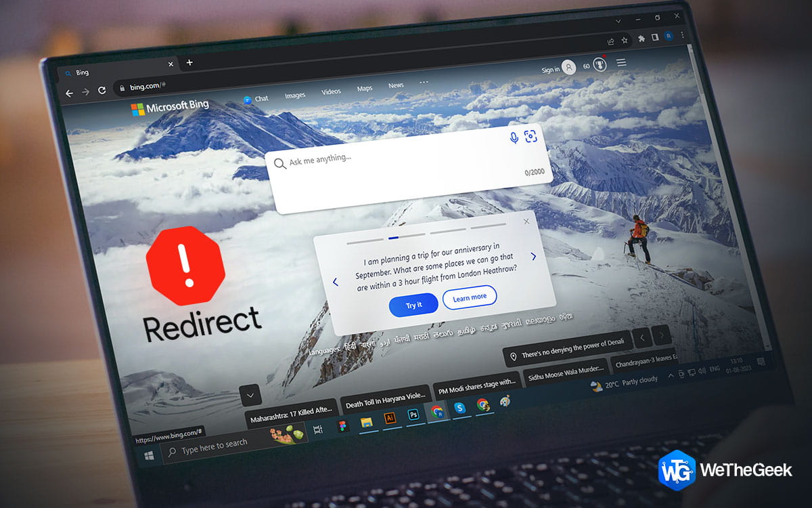Open Skype from the taskbar
Screen dimensions: 812x508
coord(460,407)
